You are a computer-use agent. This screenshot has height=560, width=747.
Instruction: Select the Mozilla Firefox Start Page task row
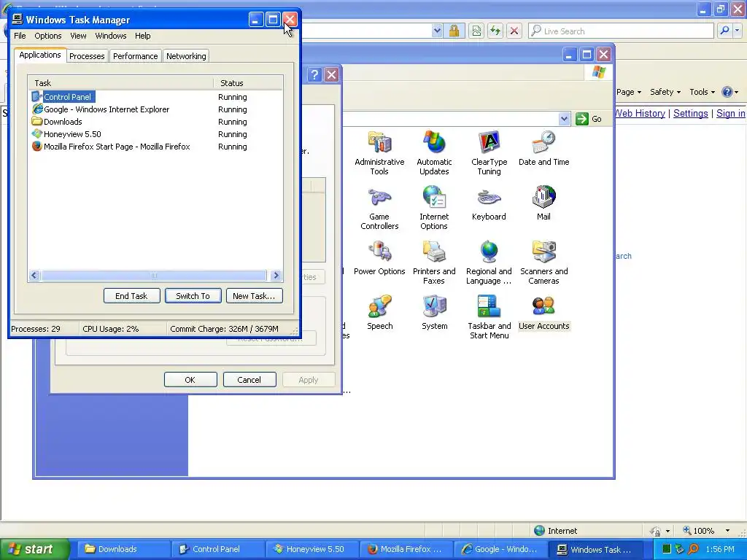[155, 146]
